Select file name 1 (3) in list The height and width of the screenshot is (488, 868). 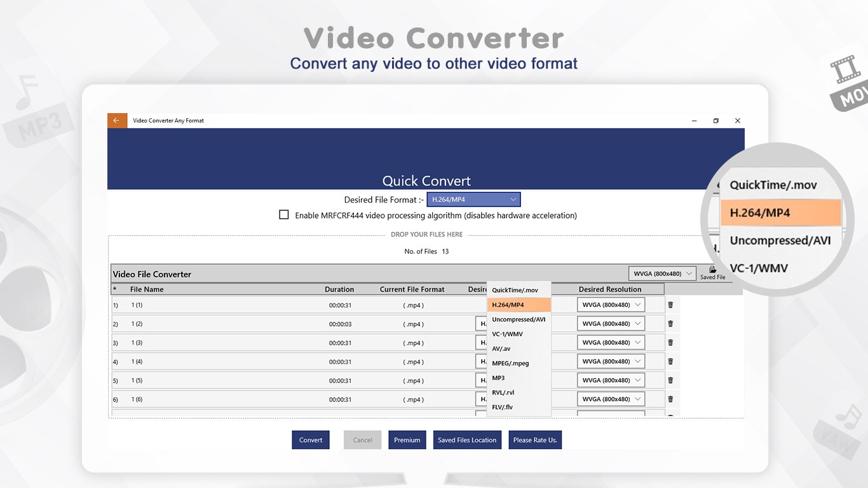pos(137,343)
